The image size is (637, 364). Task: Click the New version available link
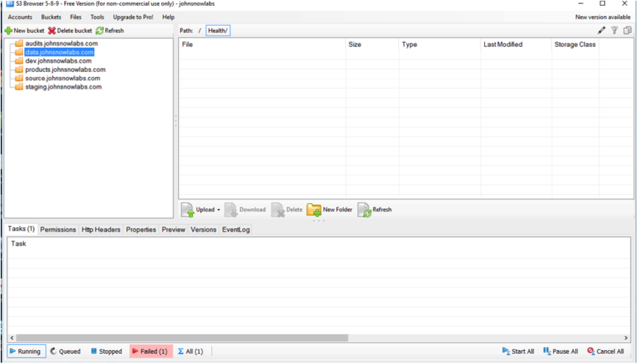point(603,17)
